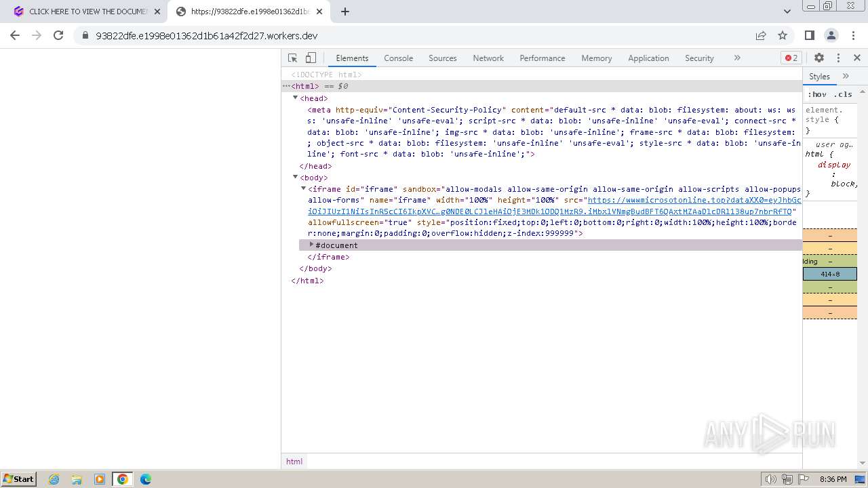This screenshot has height=488, width=868.
Task: Show more Styles pane tabs chevron
Action: (846, 77)
